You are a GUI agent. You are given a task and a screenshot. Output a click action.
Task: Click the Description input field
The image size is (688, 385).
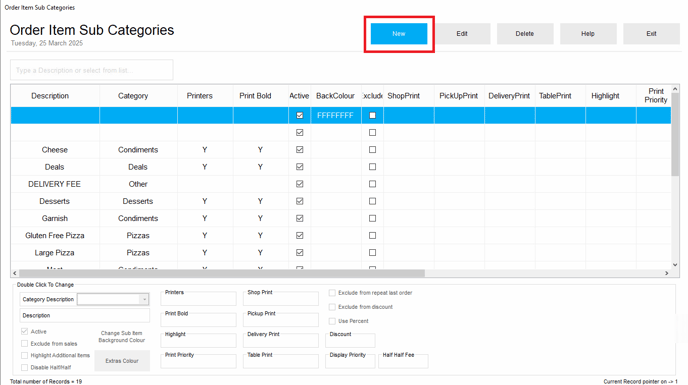click(85, 315)
